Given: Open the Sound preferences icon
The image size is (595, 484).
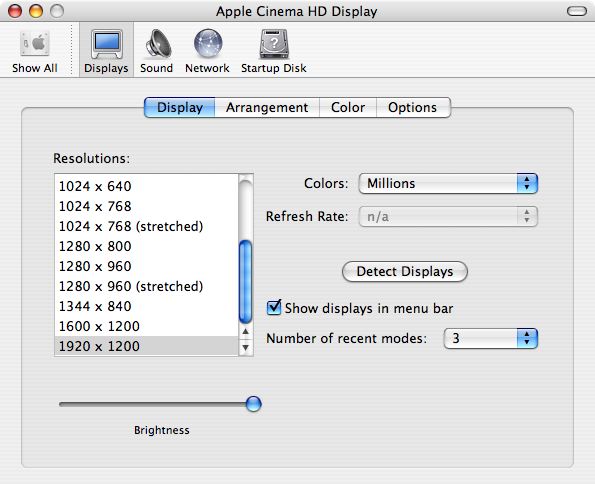Looking at the screenshot, I should click(x=157, y=52).
